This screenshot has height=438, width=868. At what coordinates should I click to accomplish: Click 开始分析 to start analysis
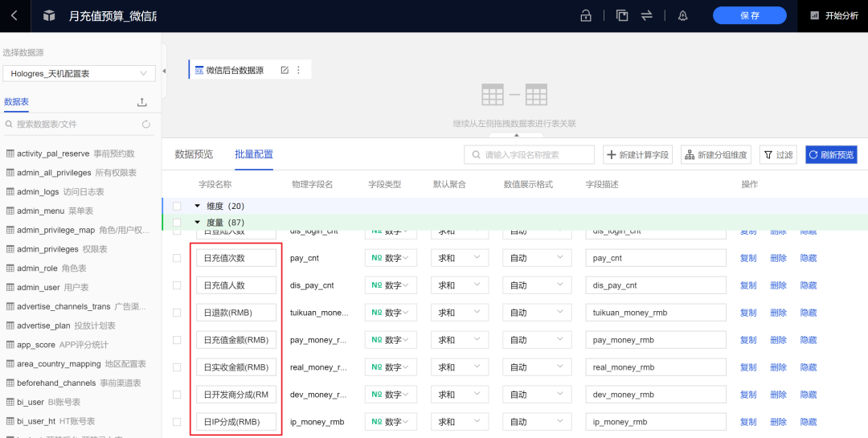[835, 15]
